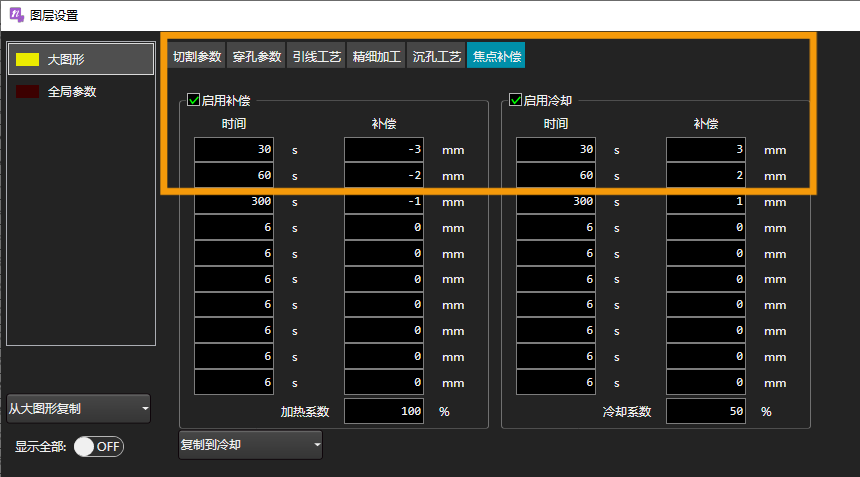Click the compensation time field showing 30 s
Screen dimensions: 860x477
point(234,150)
